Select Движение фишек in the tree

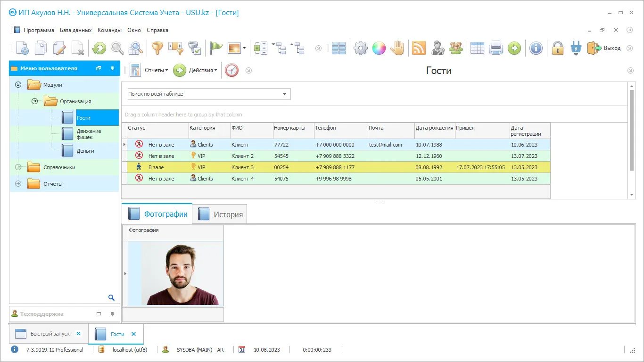89,134
